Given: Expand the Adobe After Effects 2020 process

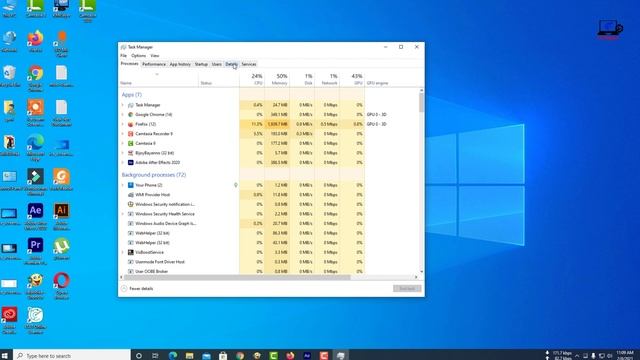Looking at the screenshot, I should tap(122, 162).
